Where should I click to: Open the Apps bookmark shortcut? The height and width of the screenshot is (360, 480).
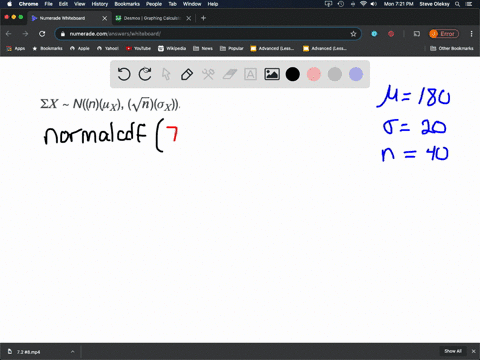pyautogui.click(x=16, y=48)
